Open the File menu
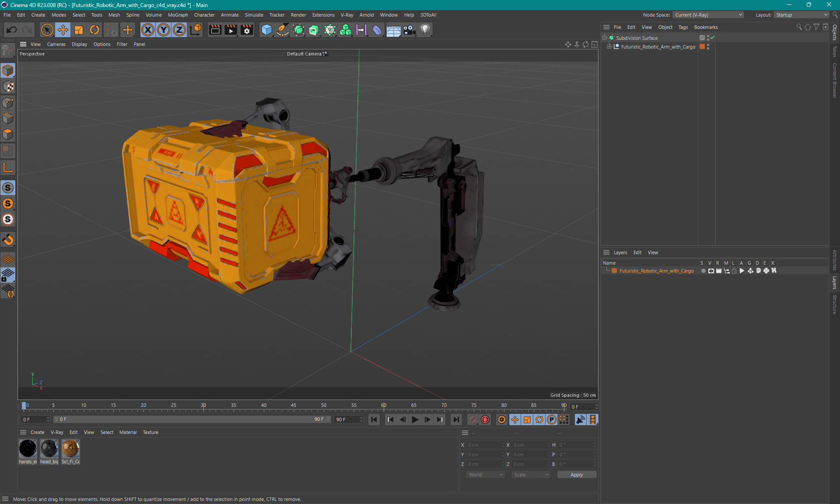Viewport: 840px width, 504px height. point(7,15)
